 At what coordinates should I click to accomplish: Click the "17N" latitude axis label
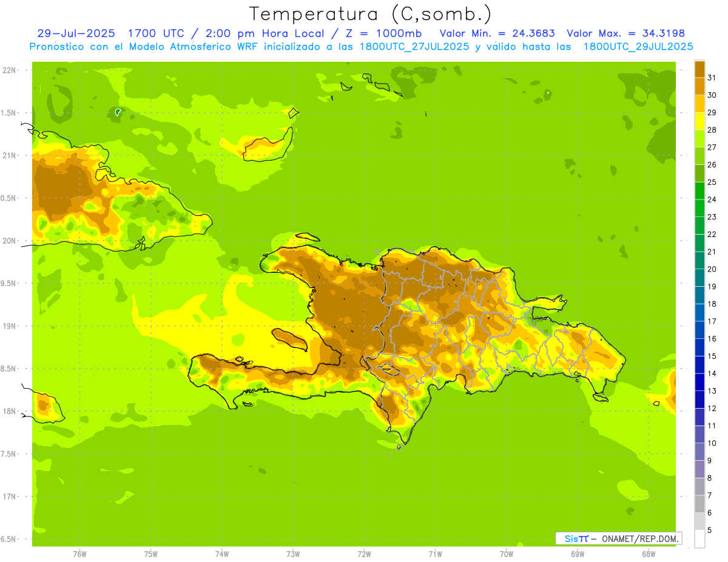pyautogui.click(x=10, y=497)
